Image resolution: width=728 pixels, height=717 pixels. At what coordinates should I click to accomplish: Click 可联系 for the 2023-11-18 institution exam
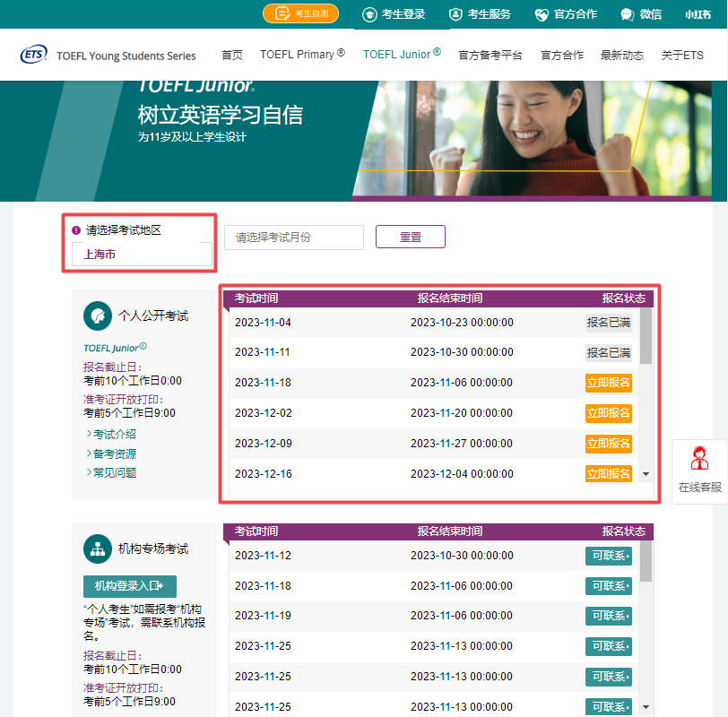coord(608,586)
